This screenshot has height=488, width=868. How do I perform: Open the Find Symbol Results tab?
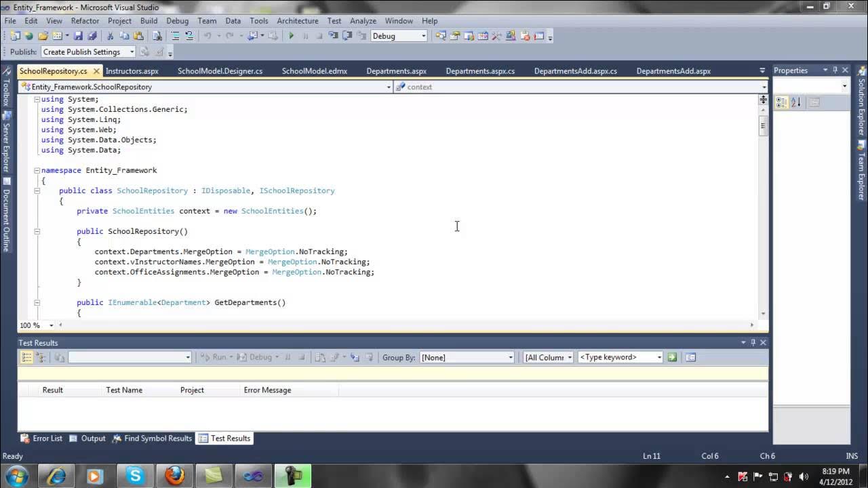[x=152, y=438]
